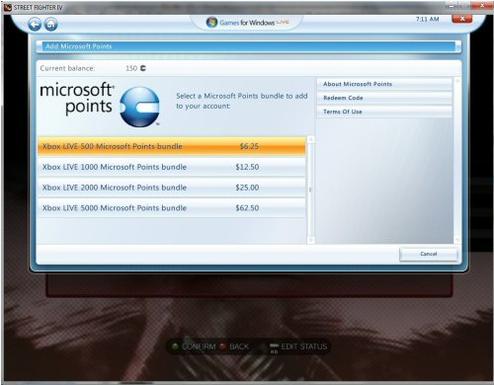Click the $25.00 price
The height and width of the screenshot is (385, 494).
click(x=247, y=187)
